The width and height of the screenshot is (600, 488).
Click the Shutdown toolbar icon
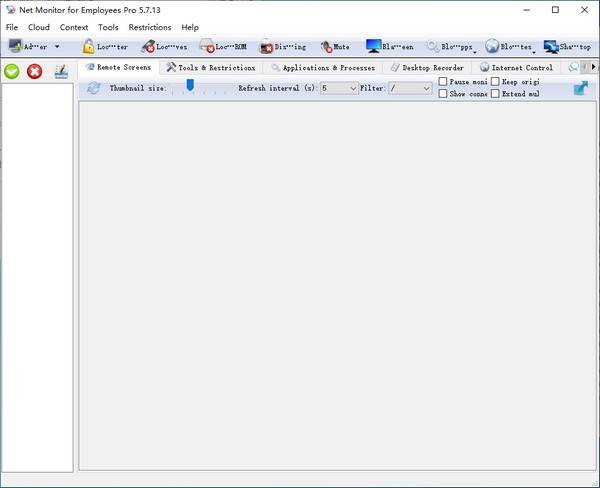[x=551, y=46]
